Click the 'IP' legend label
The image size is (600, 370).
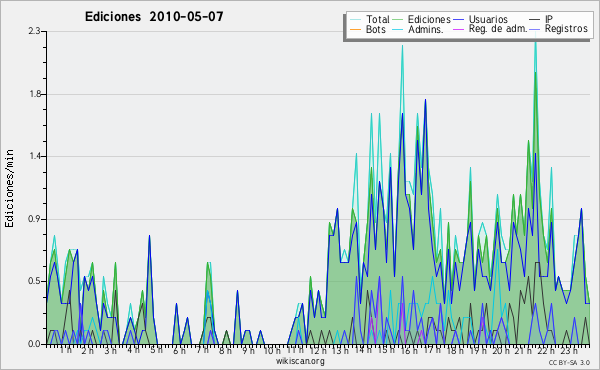(x=549, y=19)
